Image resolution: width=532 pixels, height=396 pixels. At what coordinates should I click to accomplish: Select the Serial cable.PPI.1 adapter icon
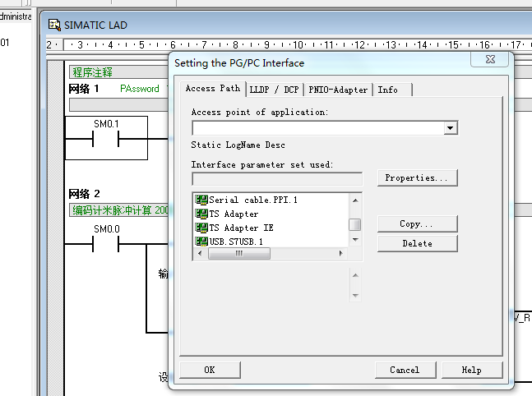(201, 200)
